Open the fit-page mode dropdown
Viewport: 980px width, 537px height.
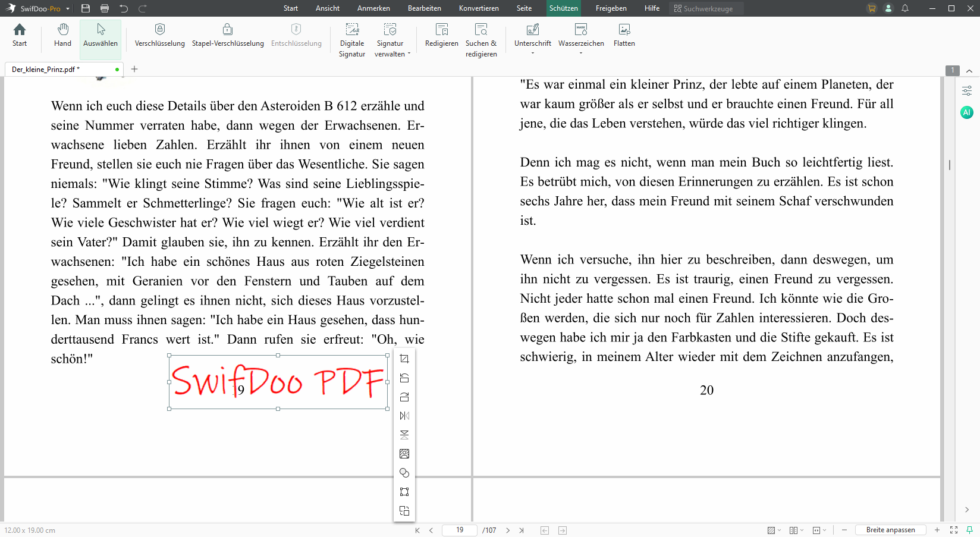click(x=819, y=530)
